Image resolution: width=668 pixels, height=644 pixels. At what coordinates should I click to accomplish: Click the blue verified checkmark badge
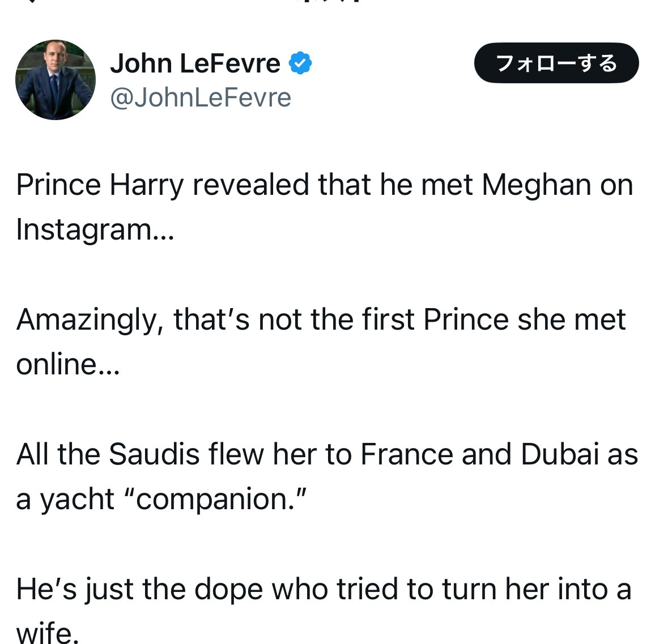coord(300,63)
